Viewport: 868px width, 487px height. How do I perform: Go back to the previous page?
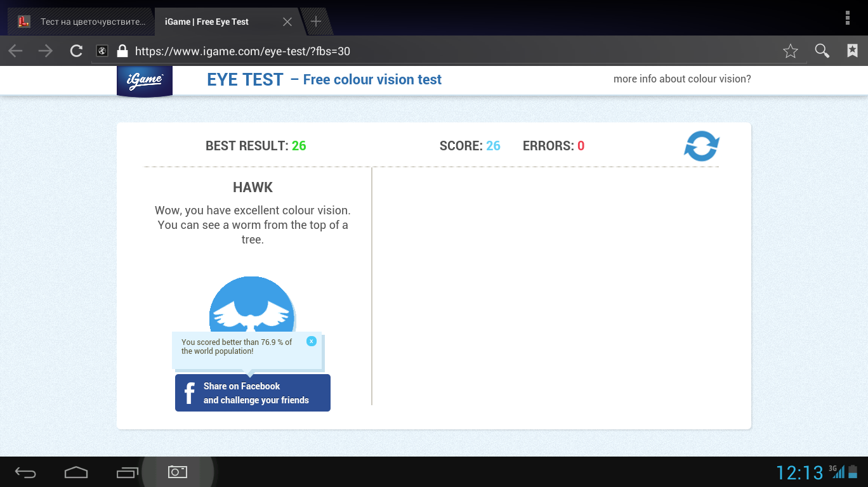tap(16, 51)
